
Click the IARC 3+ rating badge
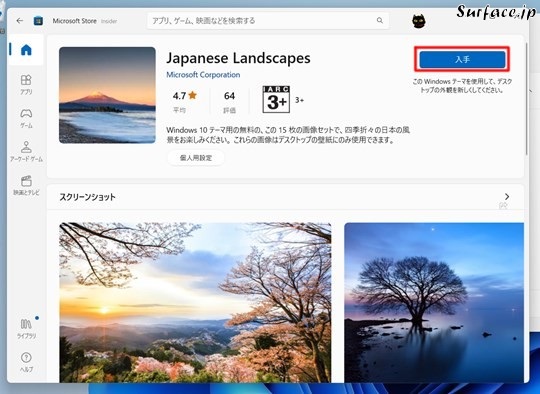tap(276, 100)
